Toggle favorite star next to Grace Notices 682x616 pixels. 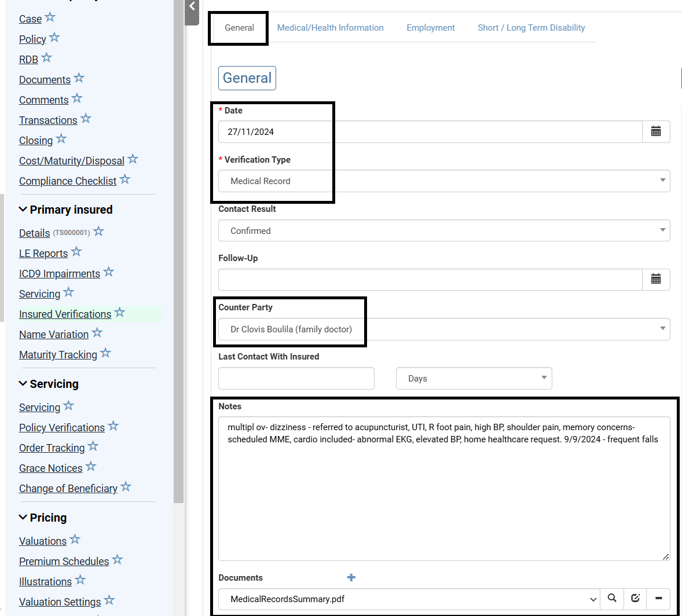coord(91,467)
